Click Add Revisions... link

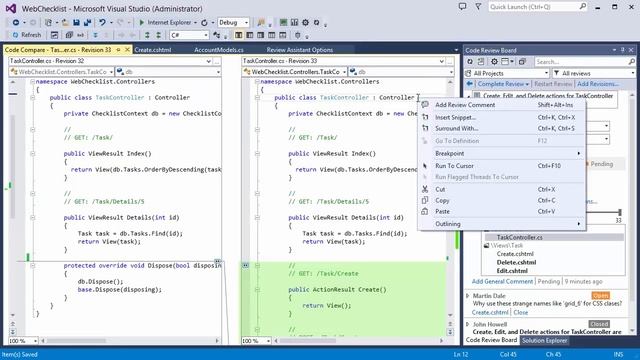click(x=598, y=84)
